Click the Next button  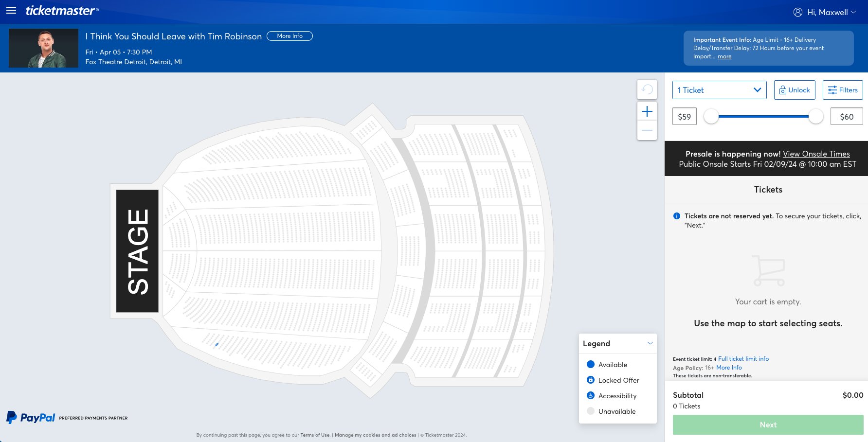point(768,424)
